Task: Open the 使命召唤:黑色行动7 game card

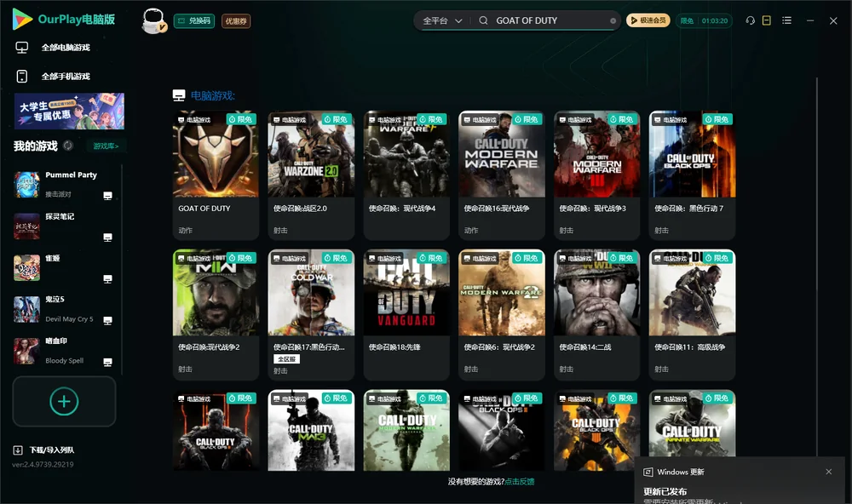Action: click(692, 175)
